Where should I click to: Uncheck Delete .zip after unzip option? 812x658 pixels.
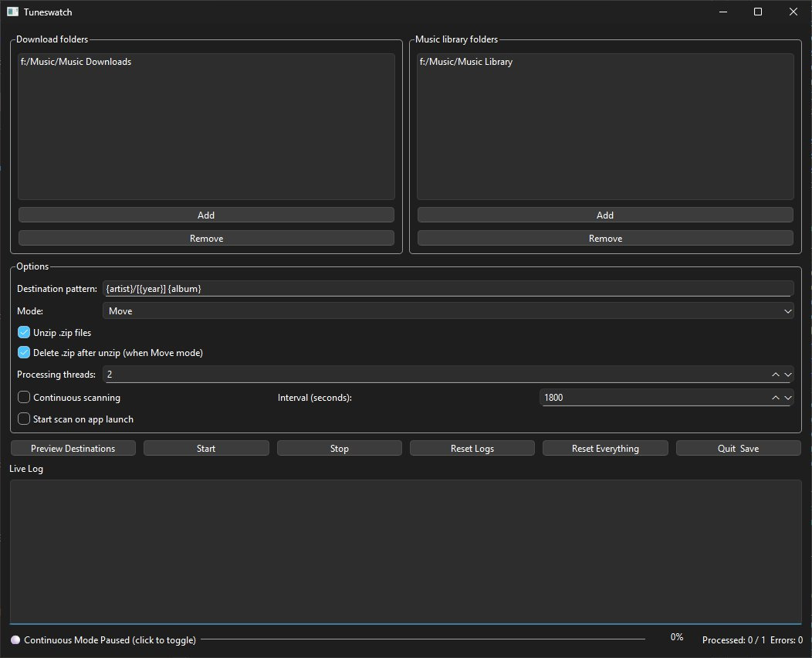pyautogui.click(x=24, y=353)
